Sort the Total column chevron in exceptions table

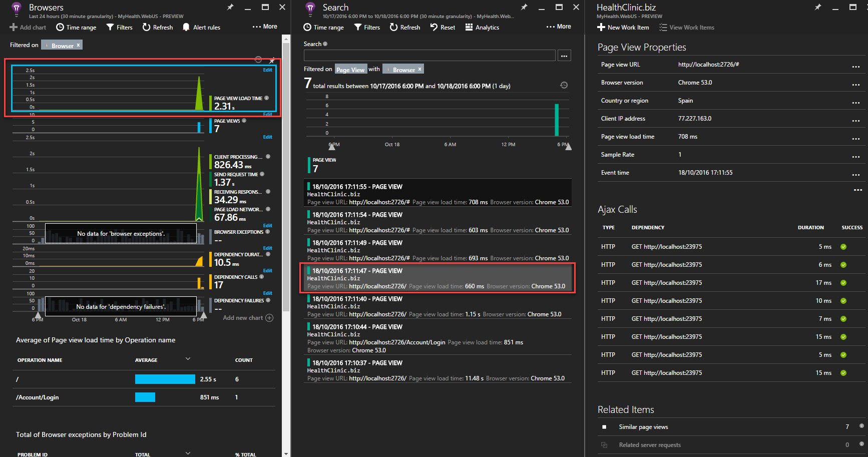click(x=188, y=453)
